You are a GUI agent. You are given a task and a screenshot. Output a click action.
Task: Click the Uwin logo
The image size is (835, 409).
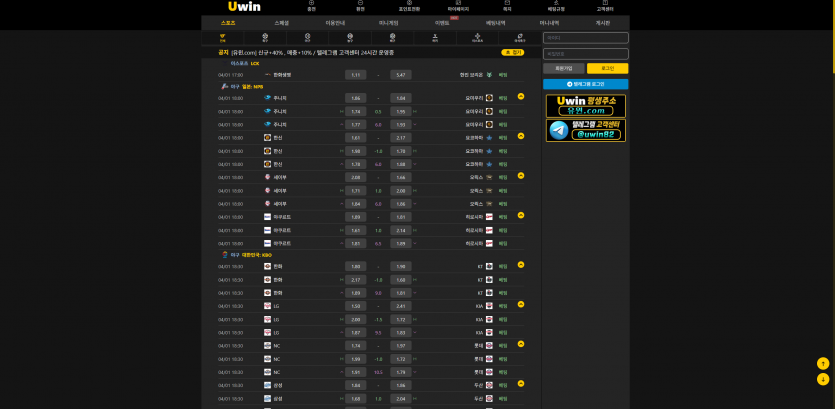tap(244, 7)
